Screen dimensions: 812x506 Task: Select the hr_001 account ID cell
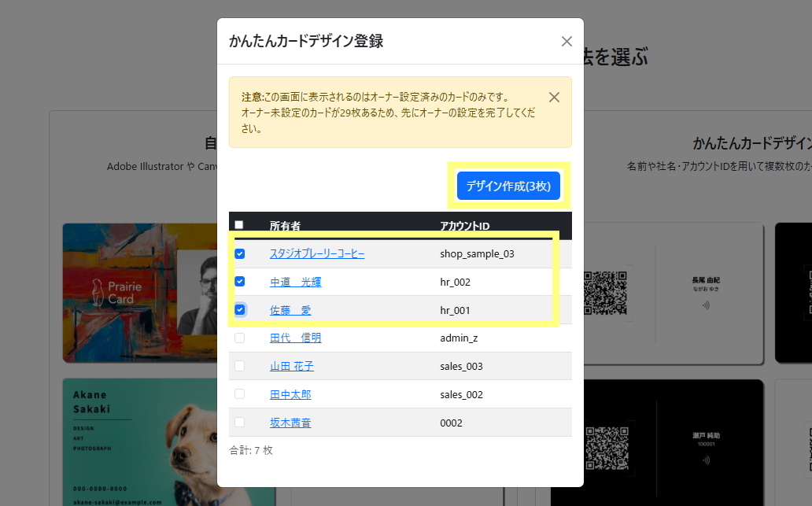(455, 310)
